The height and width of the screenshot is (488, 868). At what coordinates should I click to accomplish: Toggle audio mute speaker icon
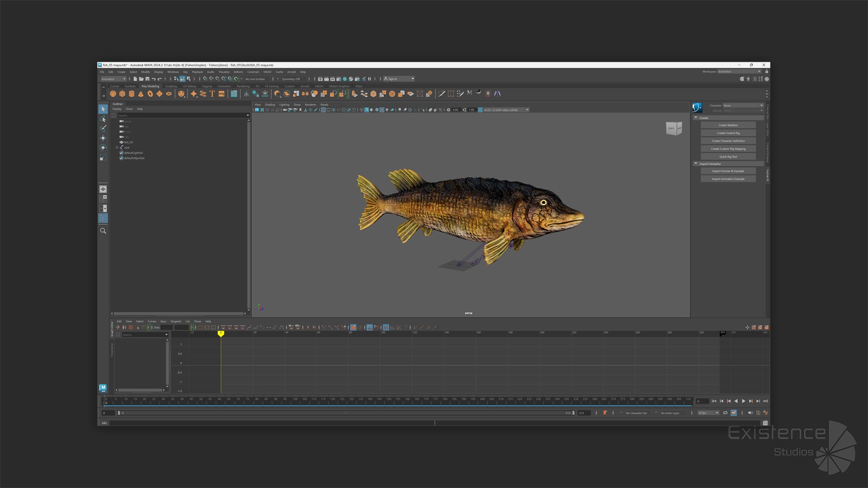coord(750,413)
